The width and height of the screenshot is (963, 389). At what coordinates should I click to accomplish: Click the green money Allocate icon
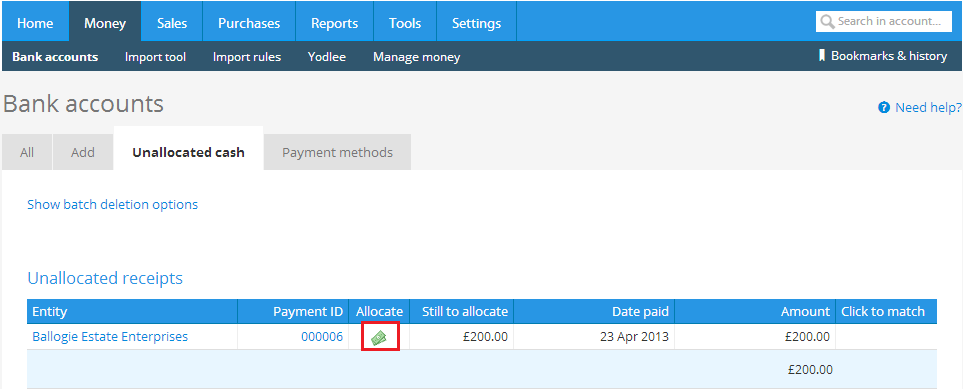point(380,337)
